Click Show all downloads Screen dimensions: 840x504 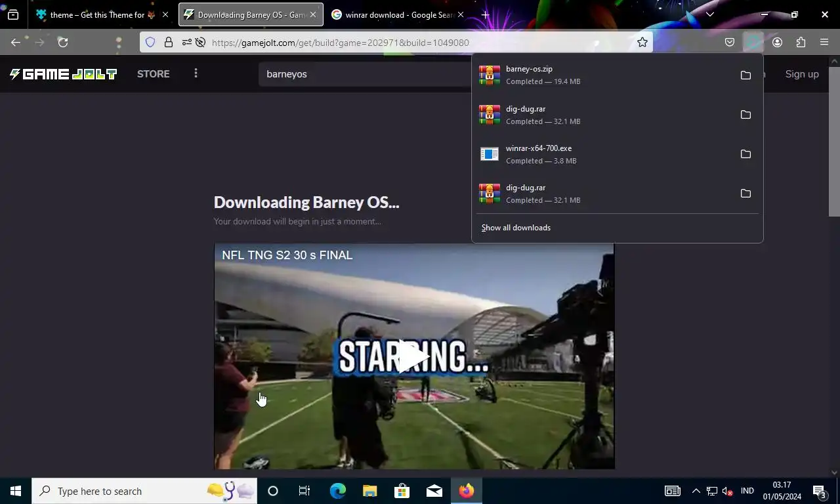click(516, 228)
